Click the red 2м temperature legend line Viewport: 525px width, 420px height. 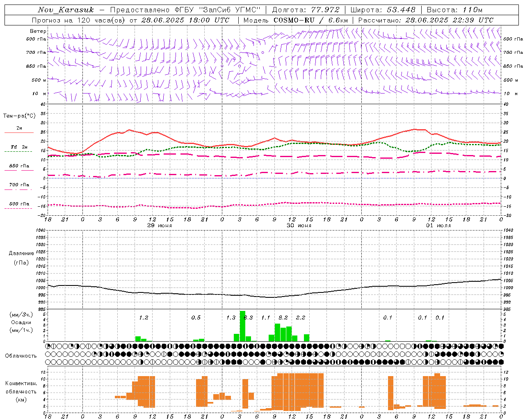click(19, 132)
